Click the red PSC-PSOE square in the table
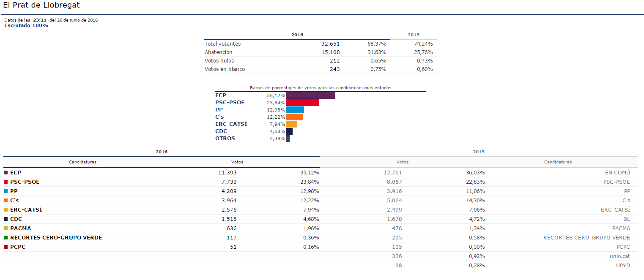The image size is (644, 280). click(x=6, y=182)
